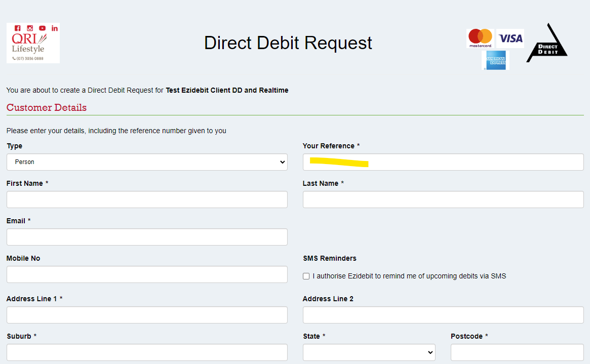The image size is (590, 364).
Task: Click the Postcode input field
Action: [518, 352]
